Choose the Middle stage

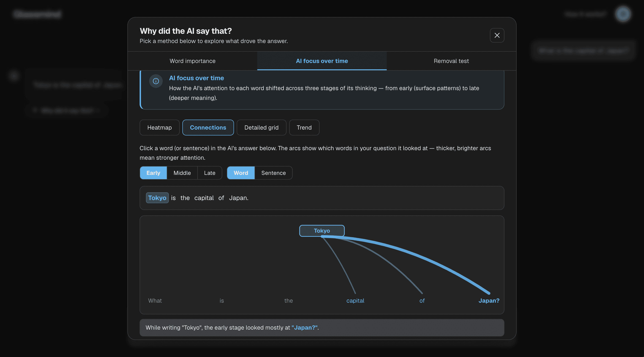[x=182, y=173]
